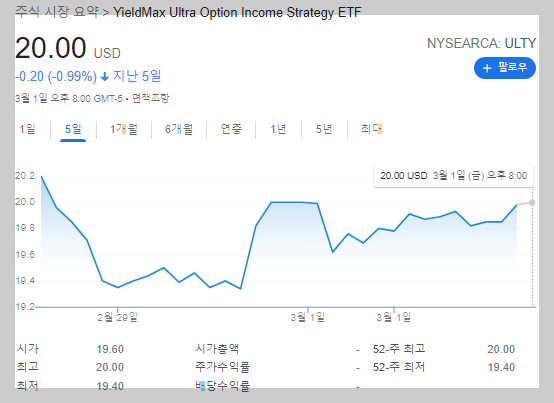This screenshot has height=403, width=554.
Task: Click the 시가총액 label
Action: pyautogui.click(x=217, y=349)
